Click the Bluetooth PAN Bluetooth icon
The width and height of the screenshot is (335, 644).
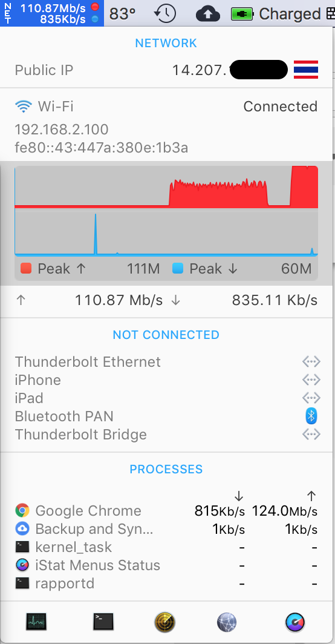pos(311,416)
